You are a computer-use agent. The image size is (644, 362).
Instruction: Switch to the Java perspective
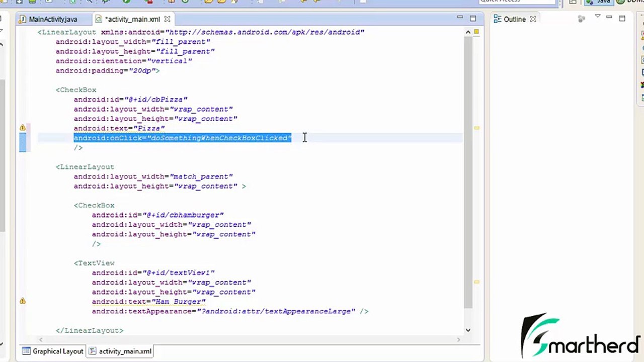click(598, 2)
